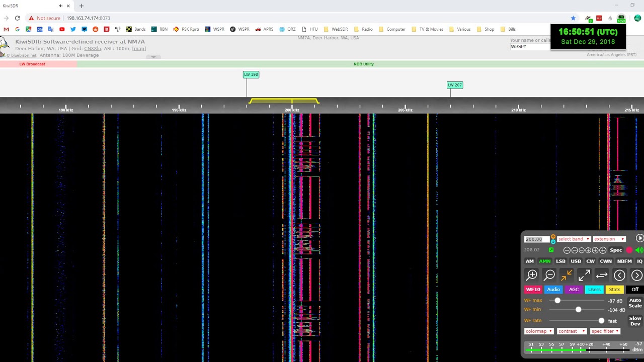Image resolution: width=644 pixels, height=362 pixels.
Task: Open the CN88lo grid link
Action: coord(93,48)
